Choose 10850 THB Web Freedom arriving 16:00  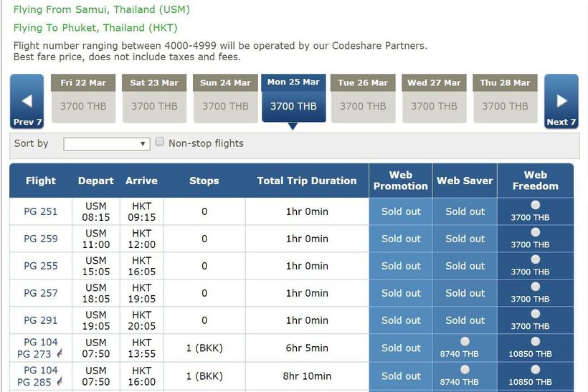tap(535, 369)
